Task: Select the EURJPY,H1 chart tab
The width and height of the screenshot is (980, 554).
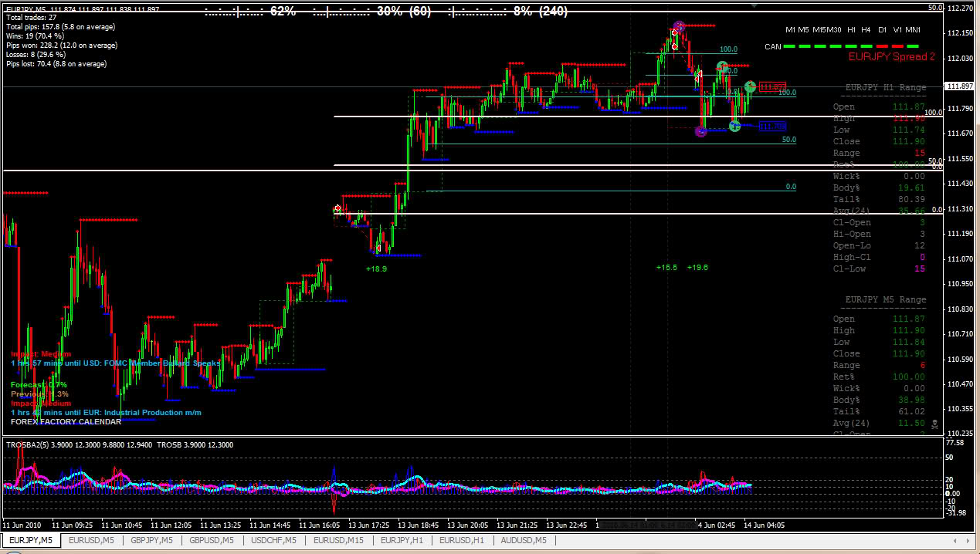Action: click(x=402, y=540)
